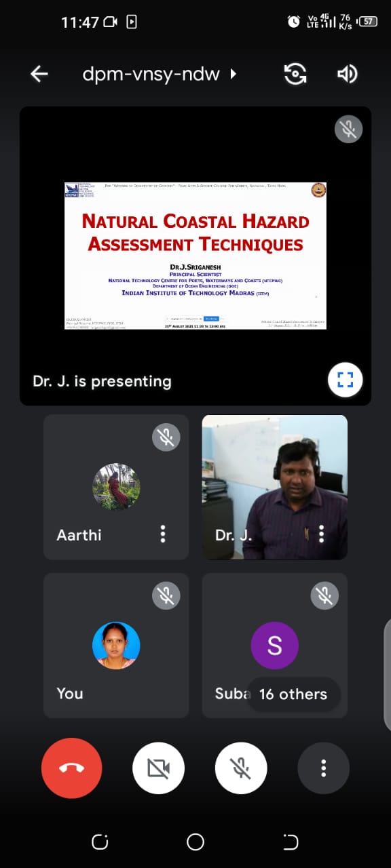The width and height of the screenshot is (391, 868).
Task: Tap the Android home navigation button
Action: (195, 842)
